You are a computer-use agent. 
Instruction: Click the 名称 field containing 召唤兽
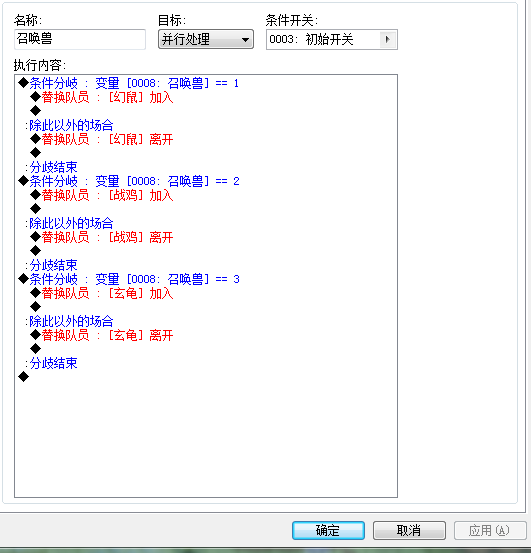80,39
